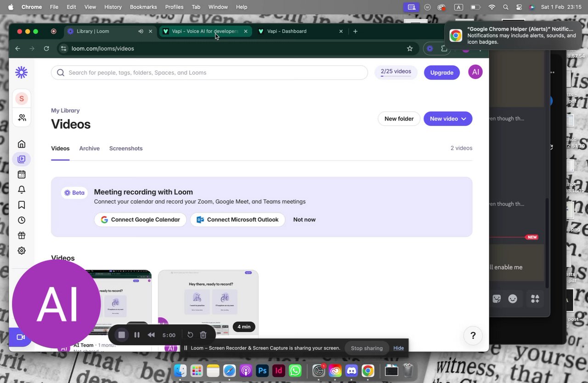Go back in Chrome browser
The height and width of the screenshot is (383, 588).
[17, 48]
